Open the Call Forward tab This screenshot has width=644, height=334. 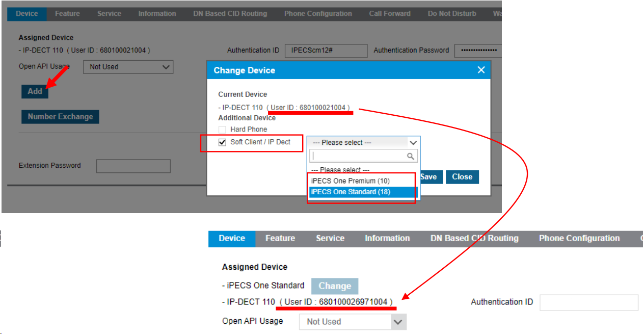click(x=390, y=14)
